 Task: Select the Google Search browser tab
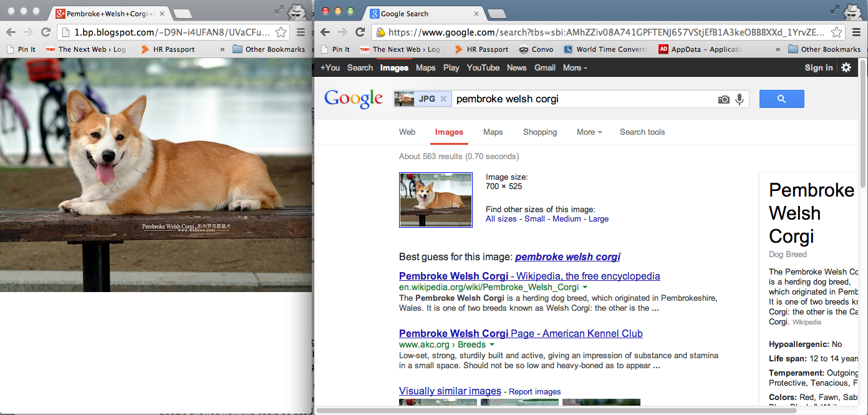point(424,13)
